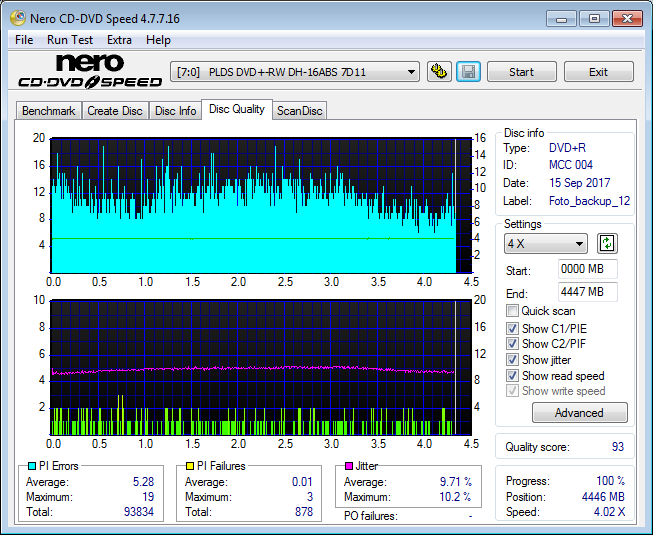
Task: Open the Advanced settings button
Action: pyautogui.click(x=579, y=413)
